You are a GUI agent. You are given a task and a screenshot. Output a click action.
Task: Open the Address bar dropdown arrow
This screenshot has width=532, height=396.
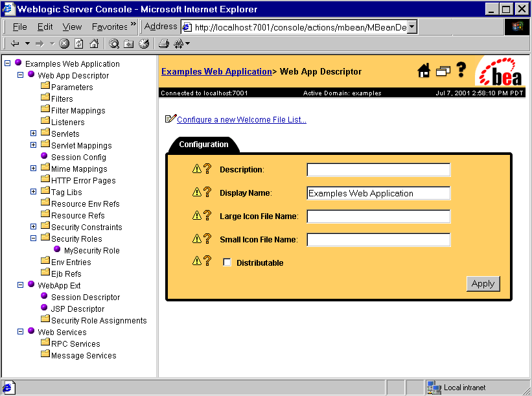pyautogui.click(x=412, y=27)
